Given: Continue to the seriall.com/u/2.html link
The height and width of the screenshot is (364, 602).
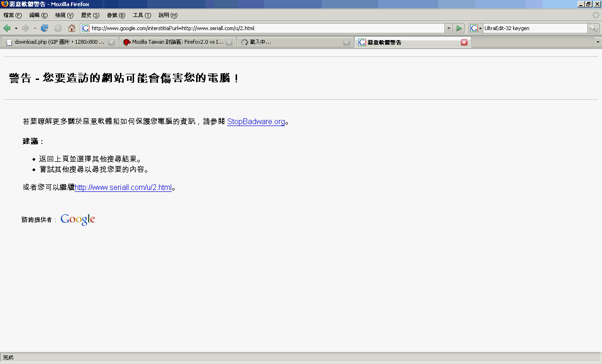Looking at the screenshot, I should point(123,188).
